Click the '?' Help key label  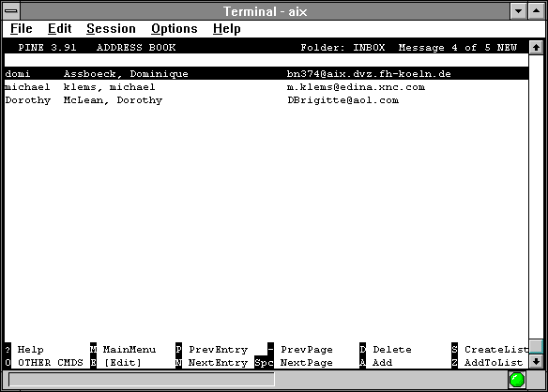tap(8, 350)
